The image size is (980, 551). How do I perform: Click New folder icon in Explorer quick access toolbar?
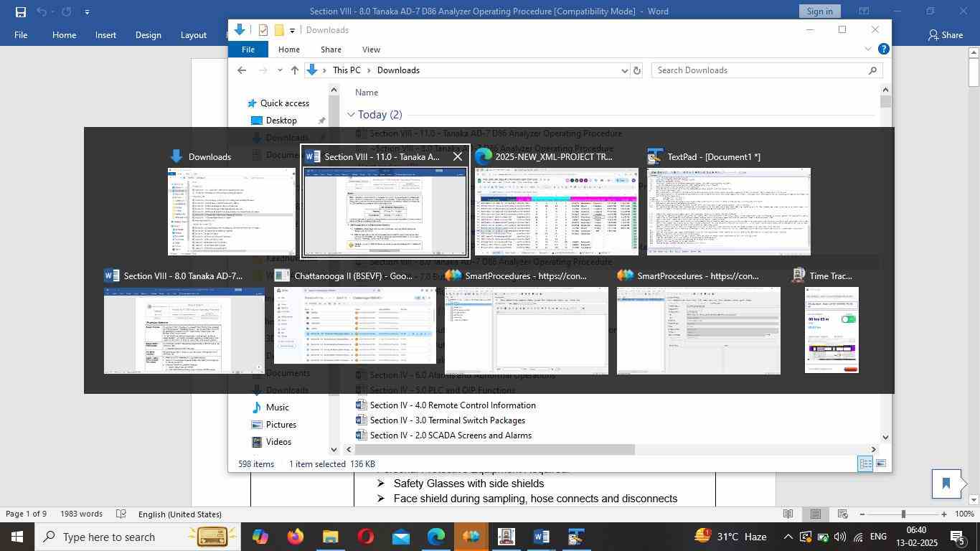279,30
